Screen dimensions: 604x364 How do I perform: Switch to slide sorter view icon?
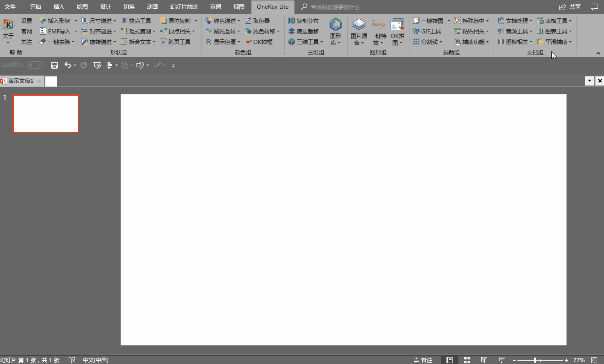(467, 360)
